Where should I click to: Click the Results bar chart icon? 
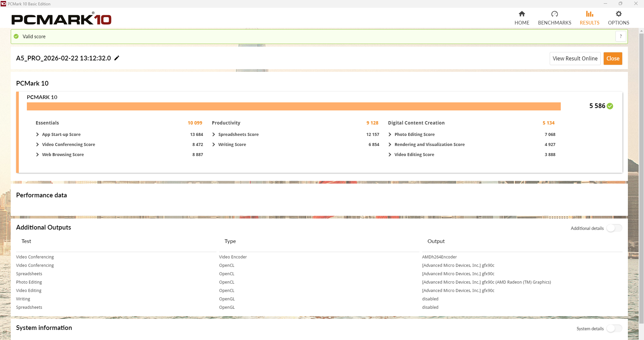tap(589, 14)
